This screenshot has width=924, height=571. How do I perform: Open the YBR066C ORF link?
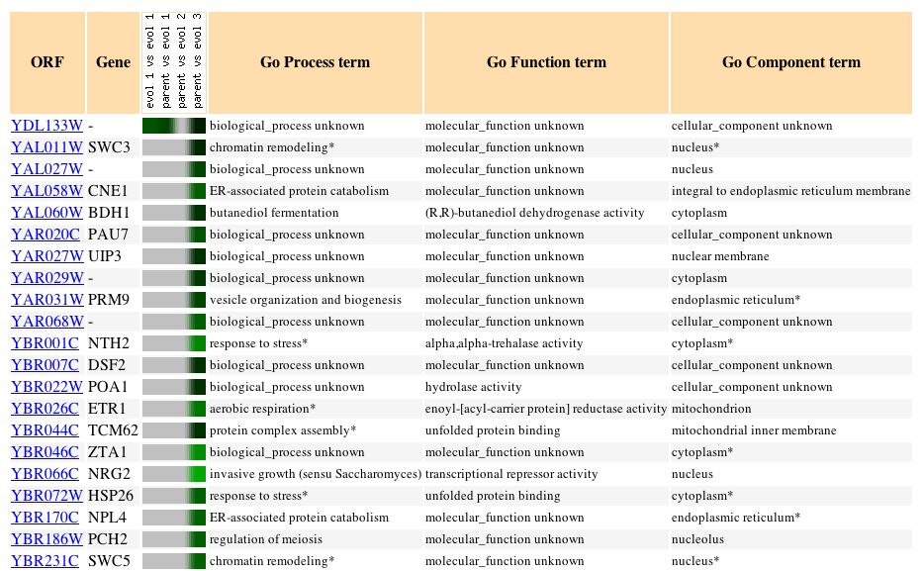46,474
